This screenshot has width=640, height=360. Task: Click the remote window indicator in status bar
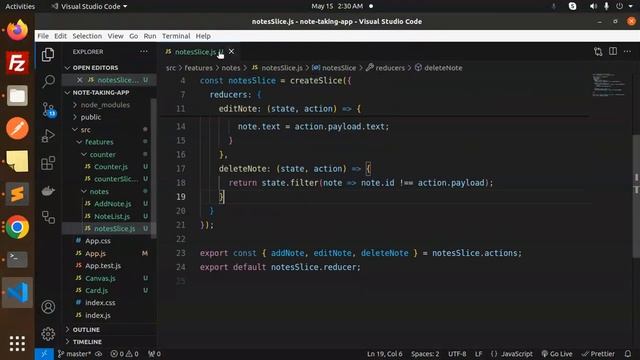point(44,354)
